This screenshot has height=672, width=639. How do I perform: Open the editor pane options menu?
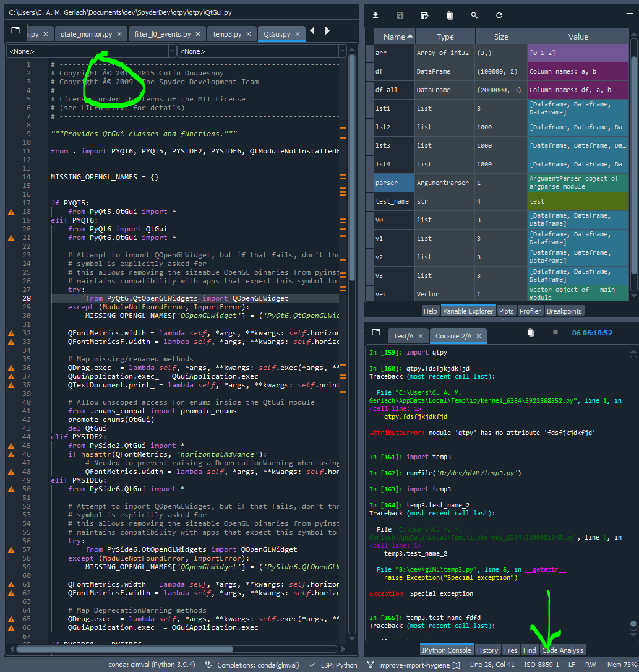click(348, 30)
